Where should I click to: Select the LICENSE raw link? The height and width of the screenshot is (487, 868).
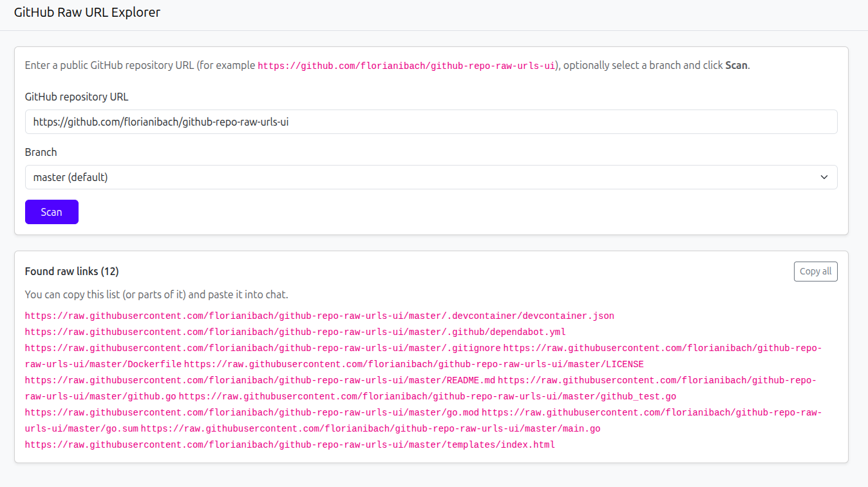click(x=414, y=365)
